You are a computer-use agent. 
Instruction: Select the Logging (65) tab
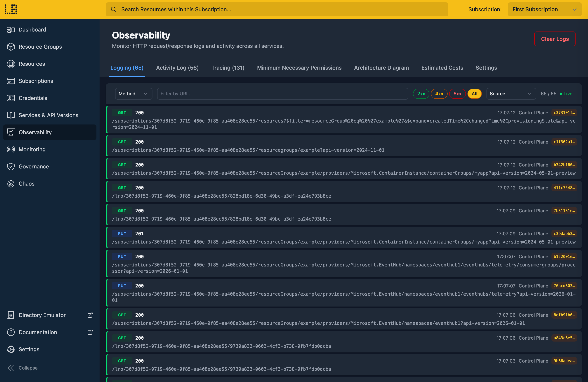click(127, 68)
